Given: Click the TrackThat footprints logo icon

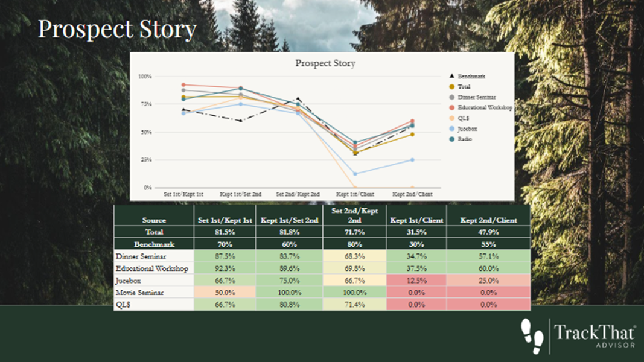Looking at the screenshot, I should click(532, 334).
